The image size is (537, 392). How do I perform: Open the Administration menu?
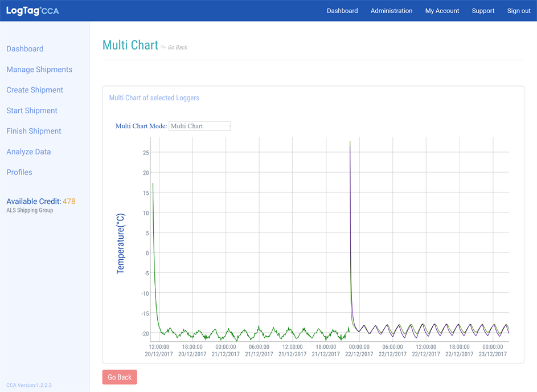click(391, 11)
